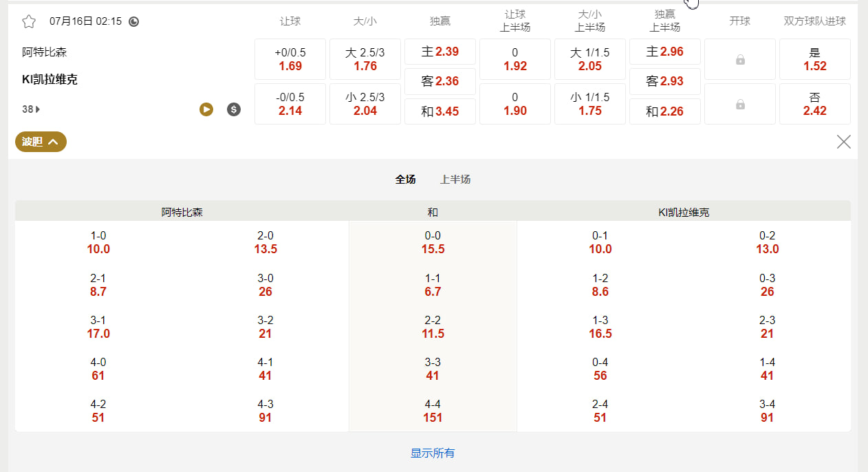The image size is (868, 472).
Task: Collapse the 波胆 correct score section
Action: tap(41, 142)
